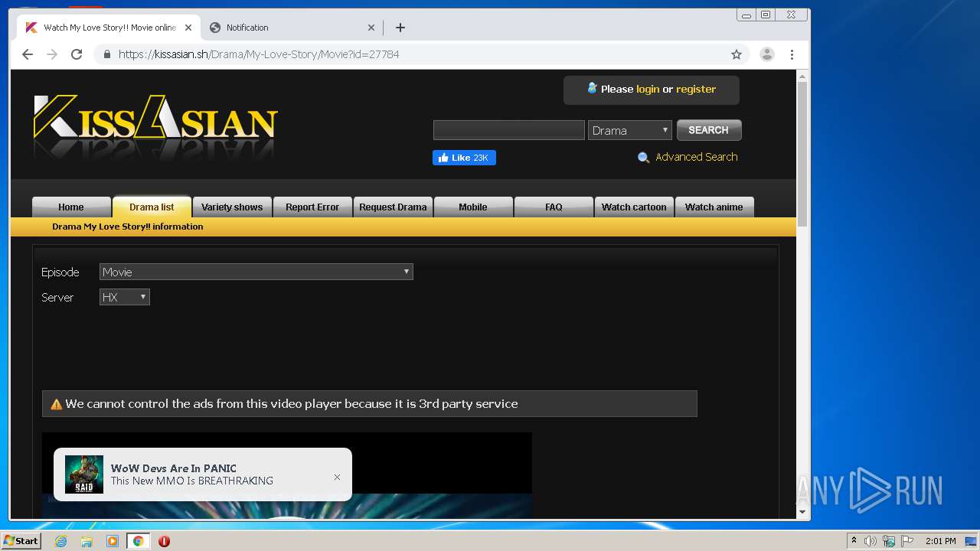Open the Report Error tab
This screenshot has height=551, width=980.
[x=312, y=207]
